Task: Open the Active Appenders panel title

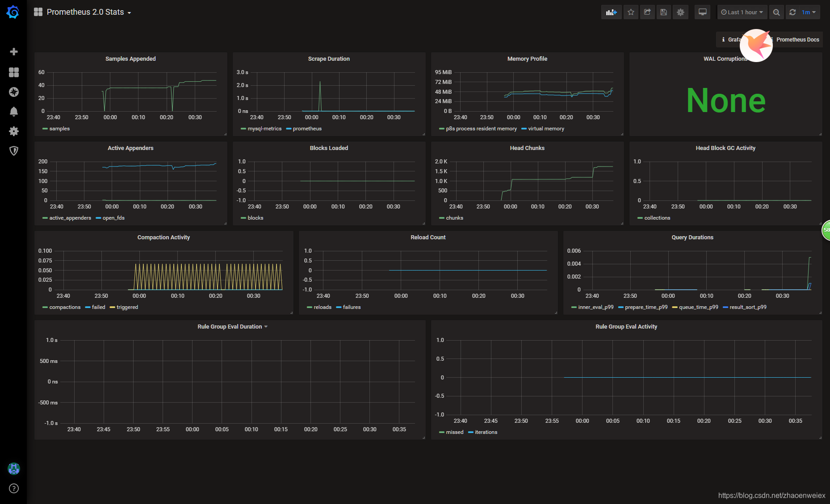Action: [x=130, y=148]
